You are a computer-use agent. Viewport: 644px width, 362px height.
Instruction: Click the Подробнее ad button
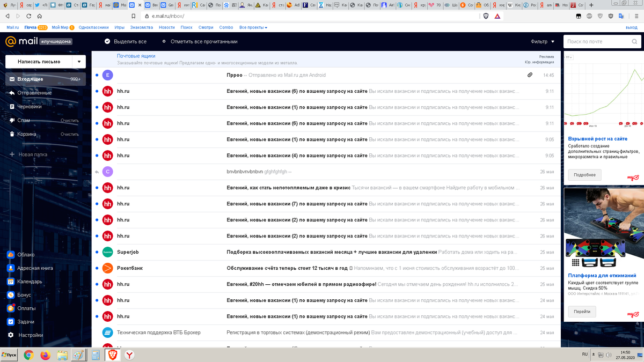(585, 175)
